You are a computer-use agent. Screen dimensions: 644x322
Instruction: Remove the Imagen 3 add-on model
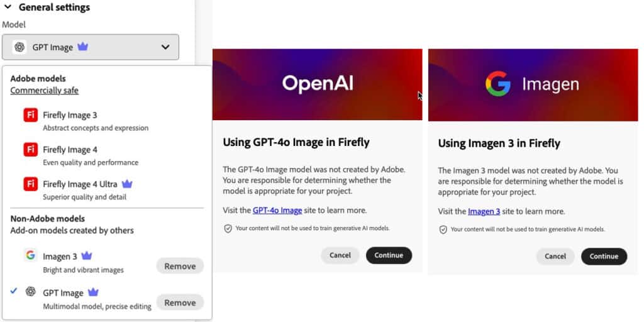point(180,266)
